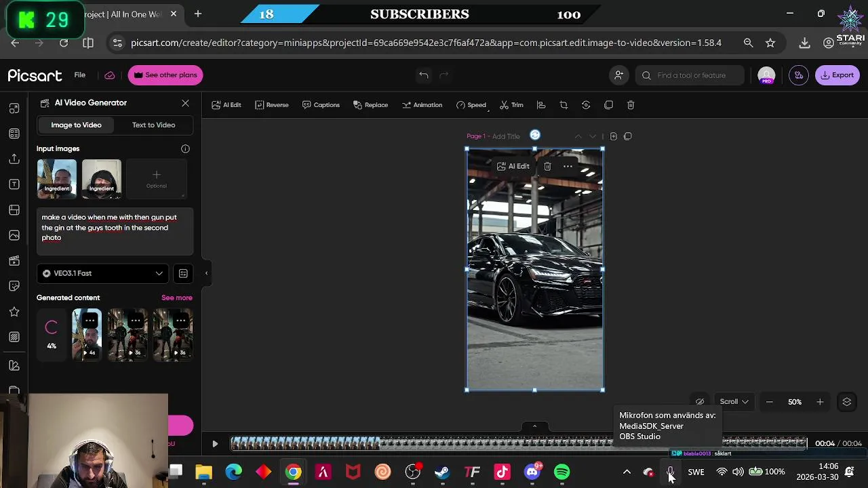Click into the video prompt text box
Screen dimensions: 868x488
point(115,231)
